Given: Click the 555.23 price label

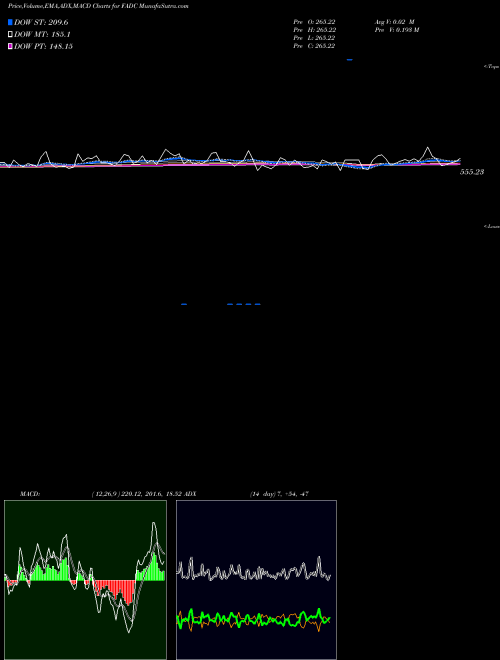Looking at the screenshot, I should click(x=472, y=172).
